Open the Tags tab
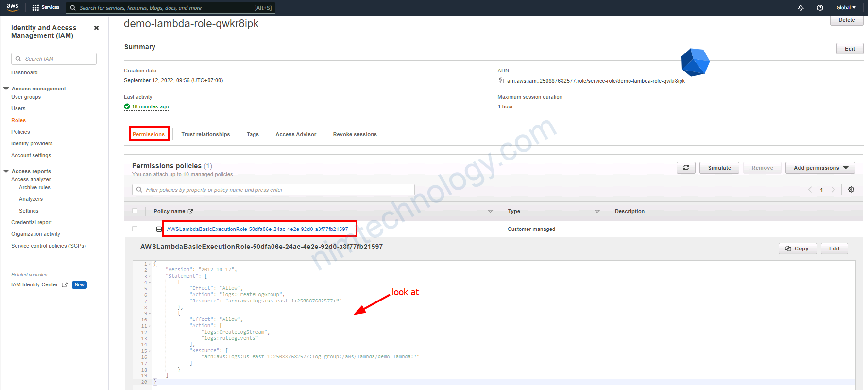Screen dimensions: 868x390 [x=253, y=134]
